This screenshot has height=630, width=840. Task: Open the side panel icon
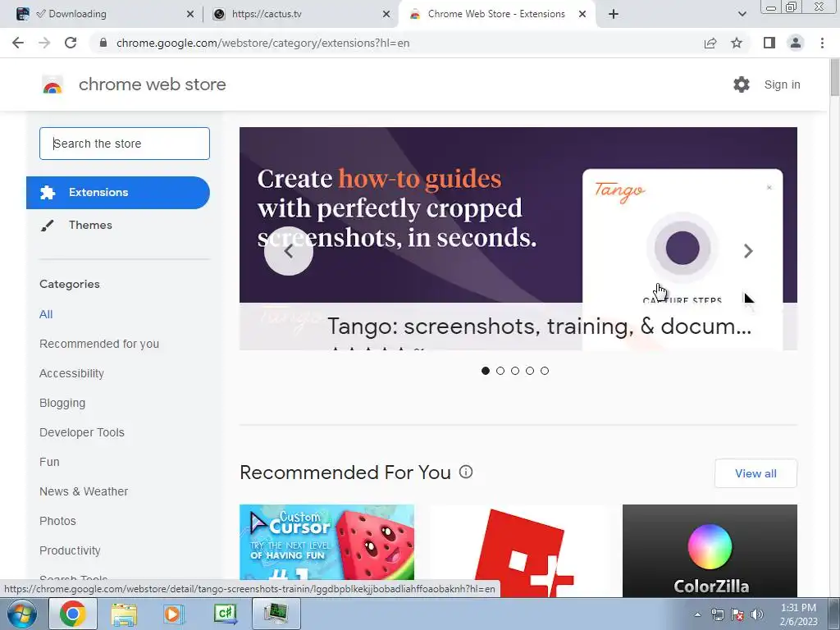tap(769, 43)
